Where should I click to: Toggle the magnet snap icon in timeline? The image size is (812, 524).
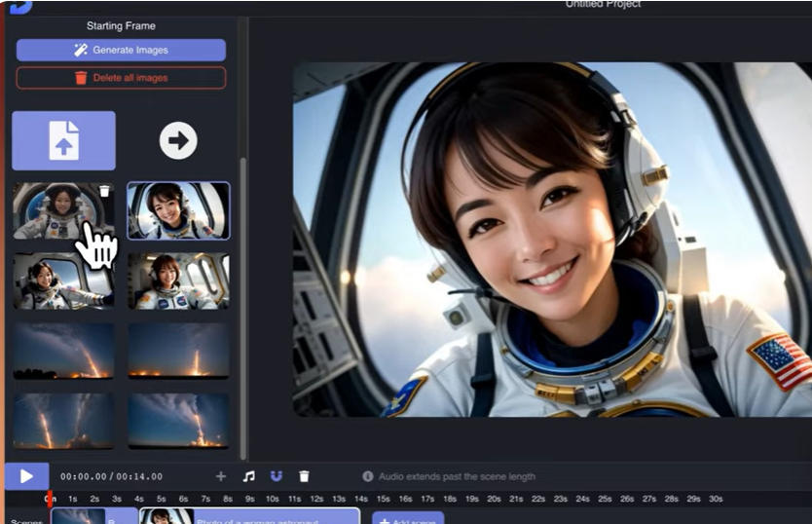point(277,476)
